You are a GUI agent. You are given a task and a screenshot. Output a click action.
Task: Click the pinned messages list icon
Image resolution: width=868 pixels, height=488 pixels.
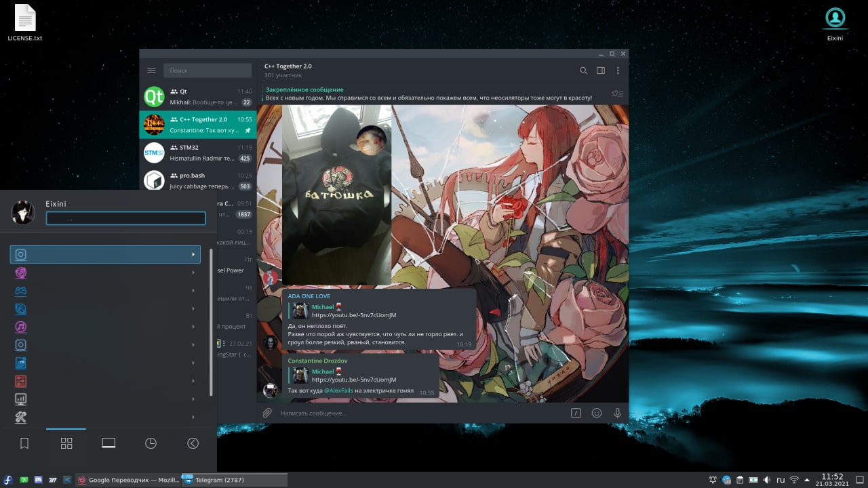tap(617, 94)
